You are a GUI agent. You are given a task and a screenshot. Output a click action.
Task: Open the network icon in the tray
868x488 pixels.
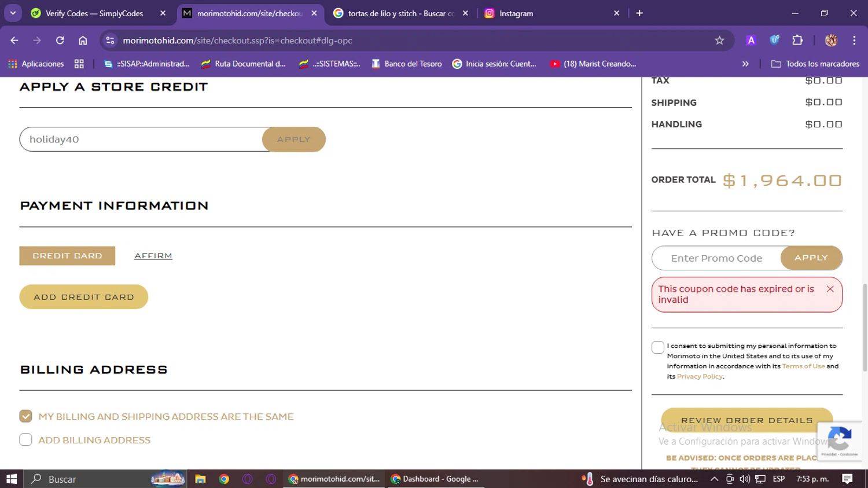click(760, 479)
